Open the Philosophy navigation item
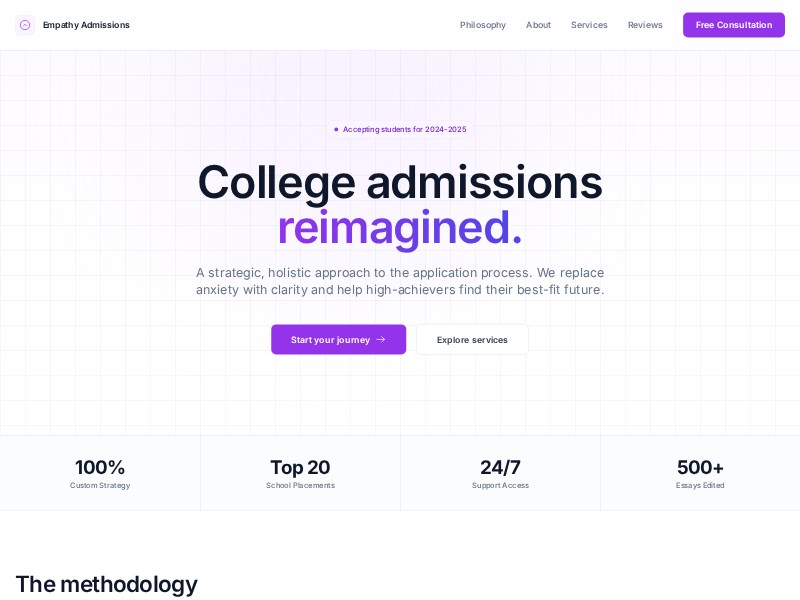Screen dimensions: 800x600 coord(483,25)
